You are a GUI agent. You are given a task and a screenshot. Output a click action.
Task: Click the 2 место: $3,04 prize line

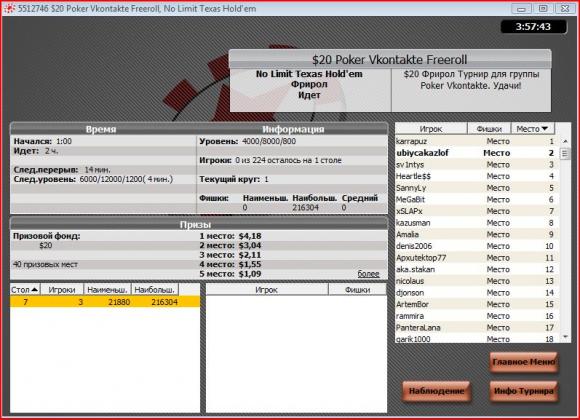point(230,245)
